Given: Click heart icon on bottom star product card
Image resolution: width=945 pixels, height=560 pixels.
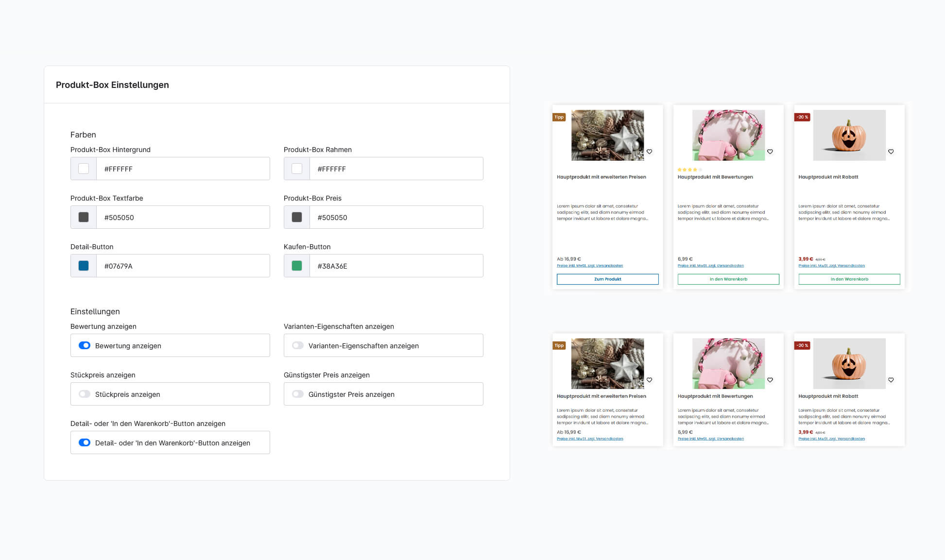Looking at the screenshot, I should tap(649, 380).
